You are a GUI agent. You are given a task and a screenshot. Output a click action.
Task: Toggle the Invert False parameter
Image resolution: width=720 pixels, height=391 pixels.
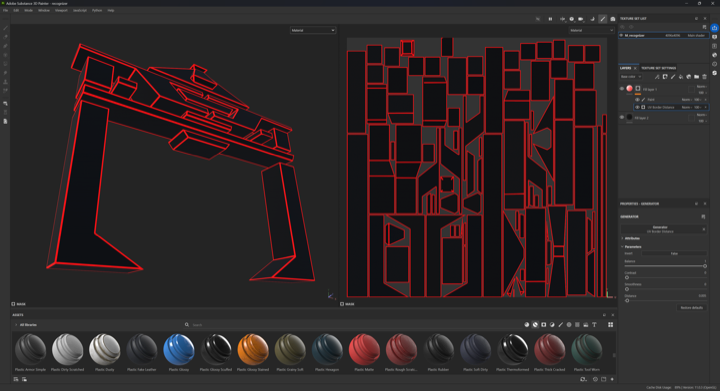[x=674, y=253]
